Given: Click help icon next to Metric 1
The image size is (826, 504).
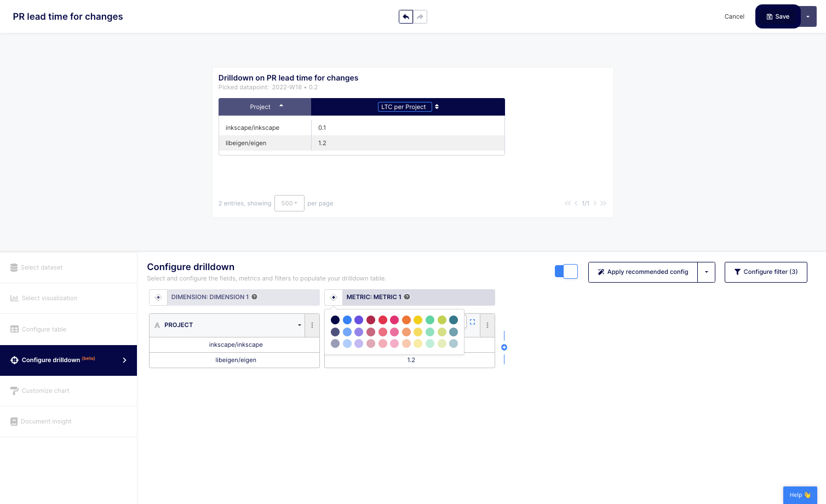Looking at the screenshot, I should [x=407, y=297].
